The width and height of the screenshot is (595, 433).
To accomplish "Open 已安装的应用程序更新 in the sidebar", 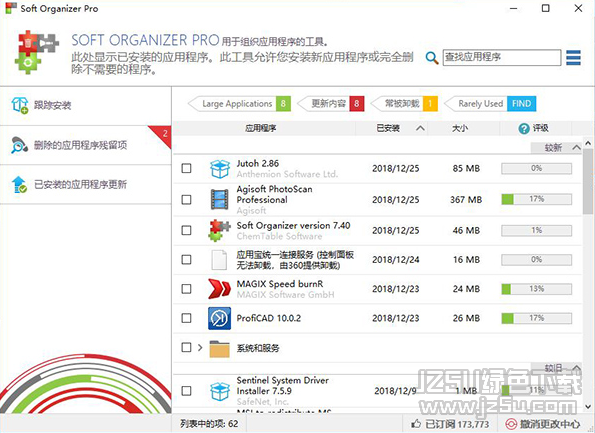I will 85,185.
